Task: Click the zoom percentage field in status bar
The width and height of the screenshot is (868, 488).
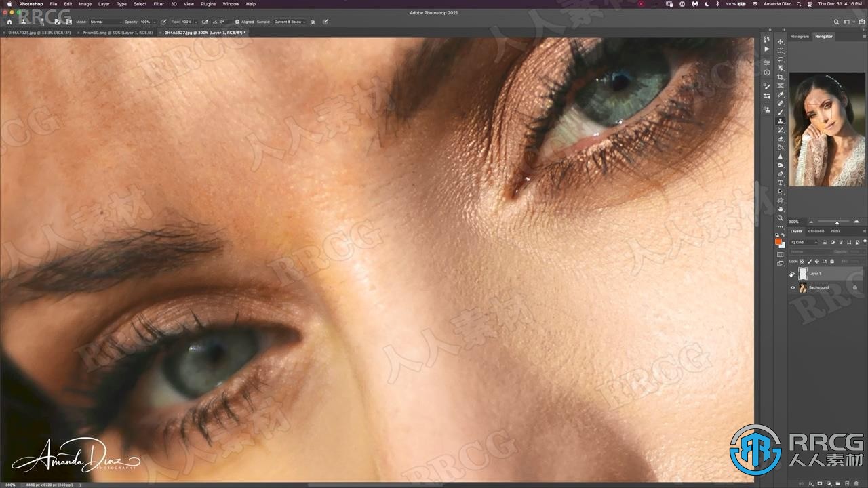Action: [10, 485]
